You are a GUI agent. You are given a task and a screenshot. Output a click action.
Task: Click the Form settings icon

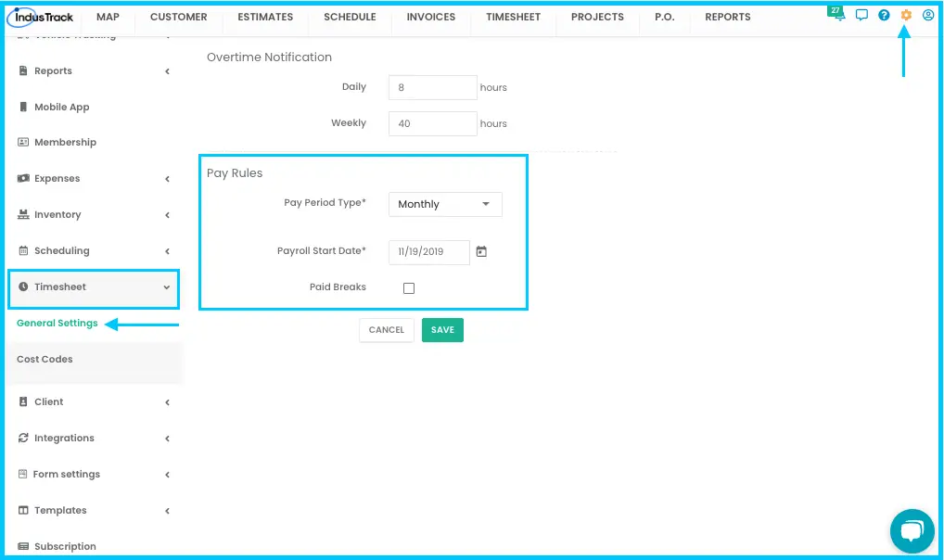coord(22,474)
